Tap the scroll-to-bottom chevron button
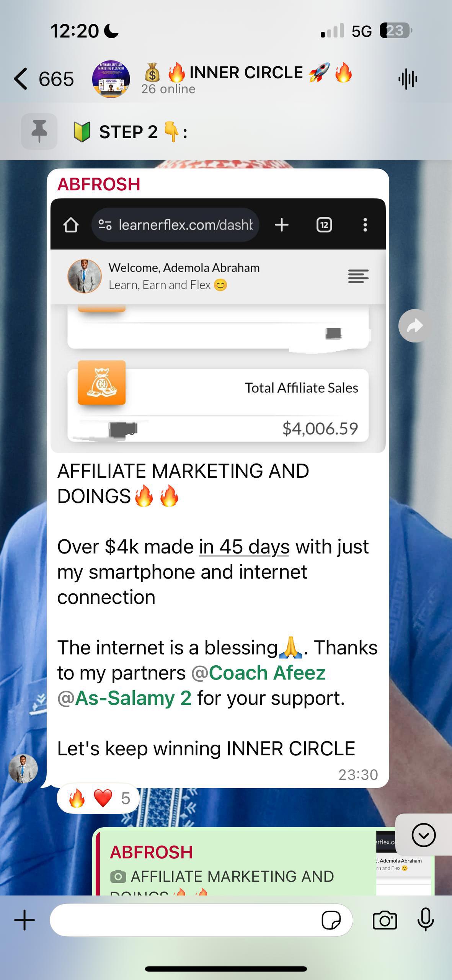The image size is (452, 980). coord(424,835)
